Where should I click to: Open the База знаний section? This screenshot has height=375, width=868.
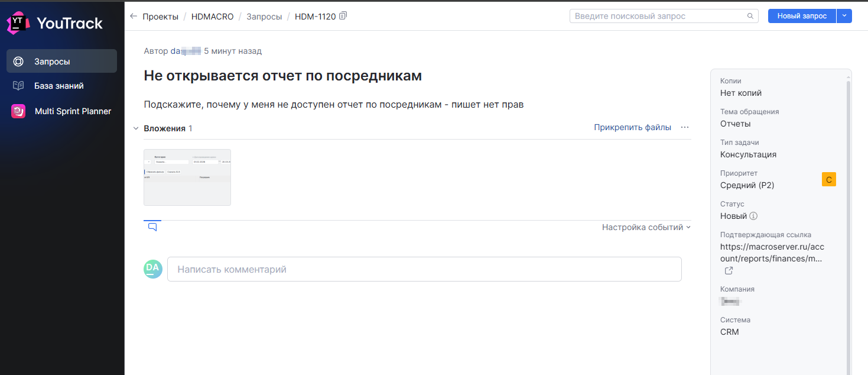pyautogui.click(x=61, y=86)
